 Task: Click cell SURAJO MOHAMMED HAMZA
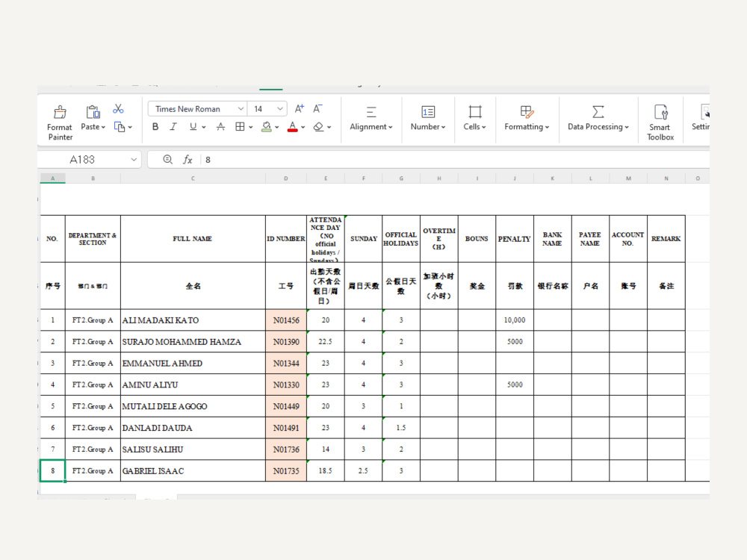click(x=193, y=341)
